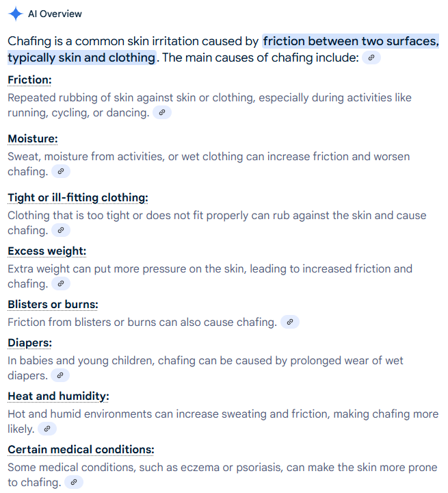This screenshot has width=448, height=493.
Task: Open source link after 'to chafing.' text
Action: pyautogui.click(x=74, y=482)
